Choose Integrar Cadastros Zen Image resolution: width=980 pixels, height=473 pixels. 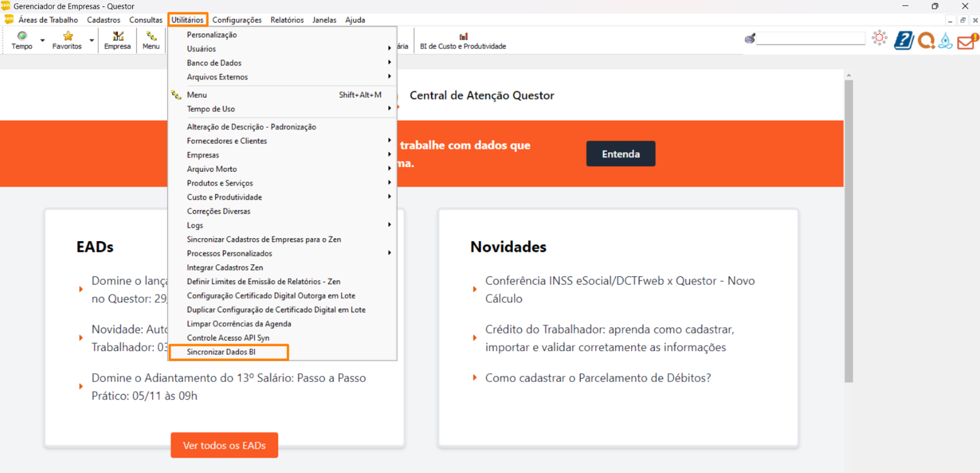[225, 268]
